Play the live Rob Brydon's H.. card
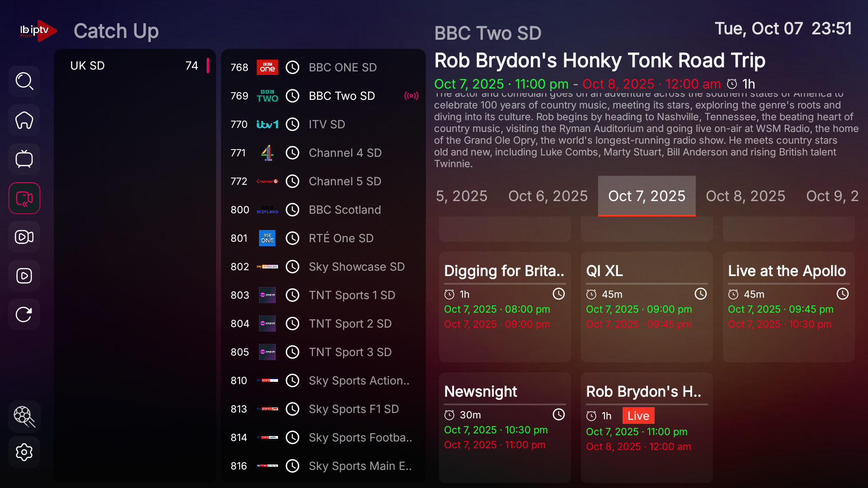868x488 pixels. tap(646, 427)
